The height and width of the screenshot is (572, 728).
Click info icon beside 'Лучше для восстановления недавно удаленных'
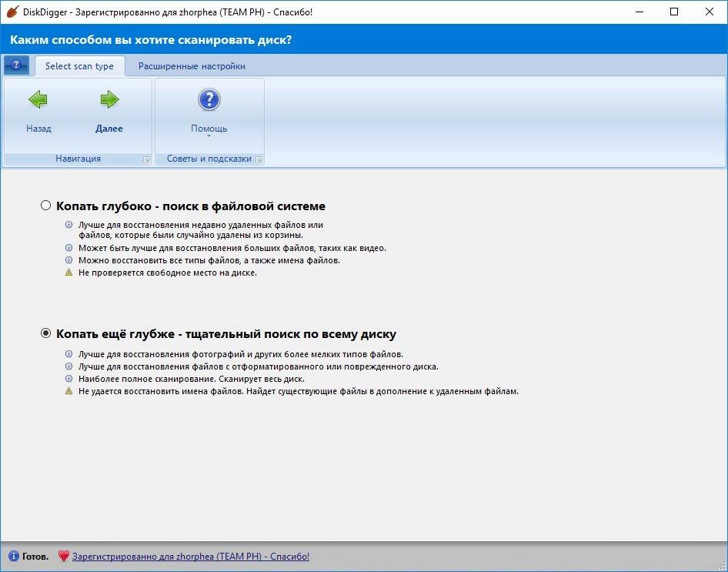tap(68, 225)
